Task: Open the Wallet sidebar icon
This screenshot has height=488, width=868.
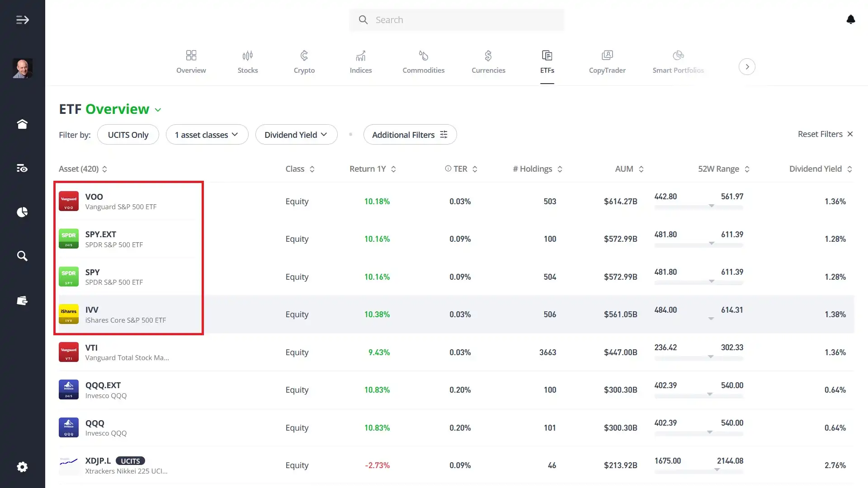Action: (x=22, y=300)
